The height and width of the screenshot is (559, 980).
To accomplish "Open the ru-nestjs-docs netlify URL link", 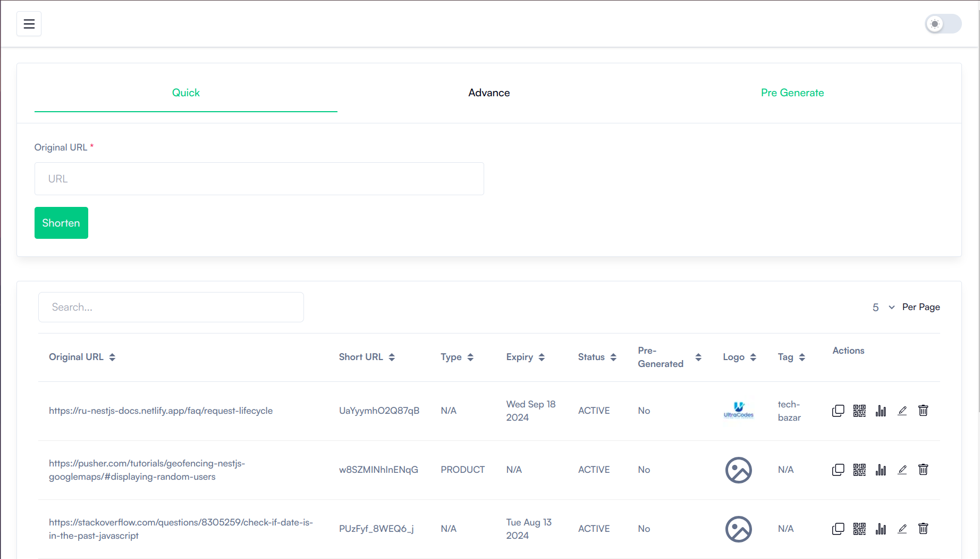I will pos(160,411).
